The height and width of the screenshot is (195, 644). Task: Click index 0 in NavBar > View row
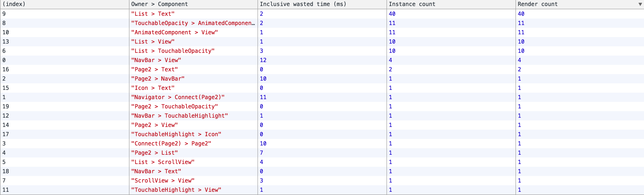click(4, 60)
